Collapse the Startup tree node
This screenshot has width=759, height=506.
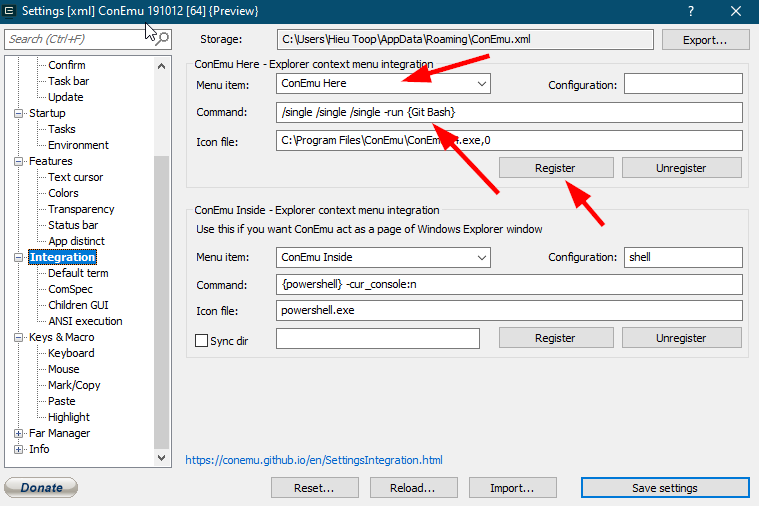pos(19,113)
